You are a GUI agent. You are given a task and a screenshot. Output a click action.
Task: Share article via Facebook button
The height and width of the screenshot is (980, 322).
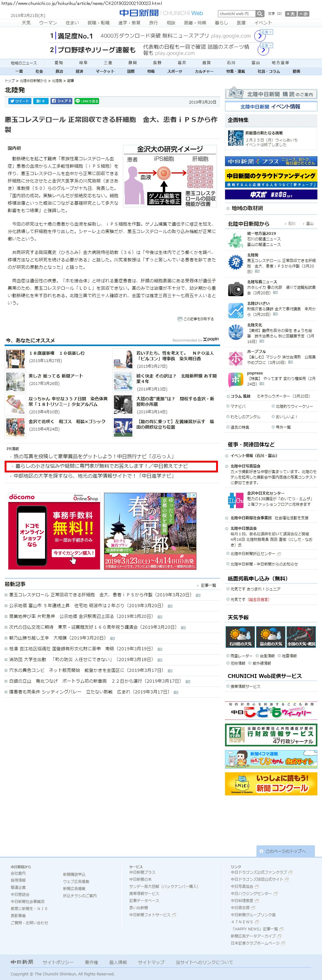[61, 101]
